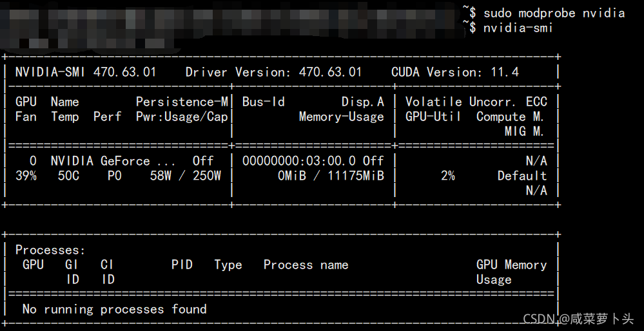Click the 'Type' column header
This screenshot has width=644, height=331.
pos(228,265)
